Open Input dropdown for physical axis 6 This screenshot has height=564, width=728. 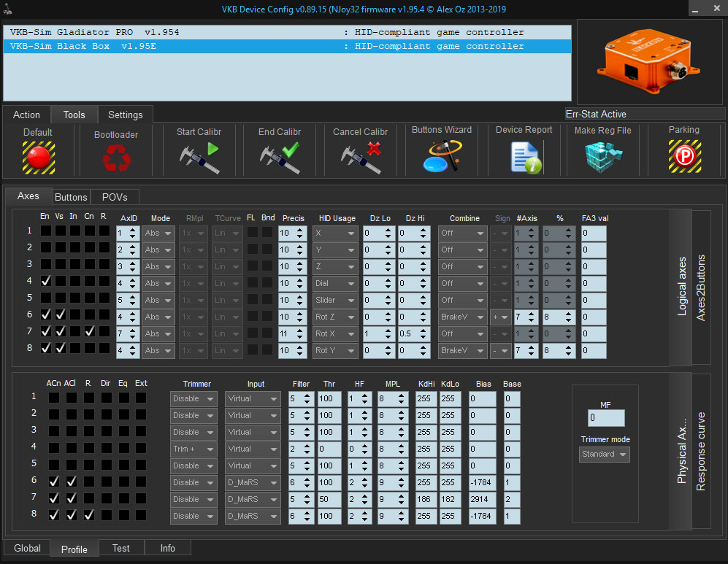pos(253,482)
